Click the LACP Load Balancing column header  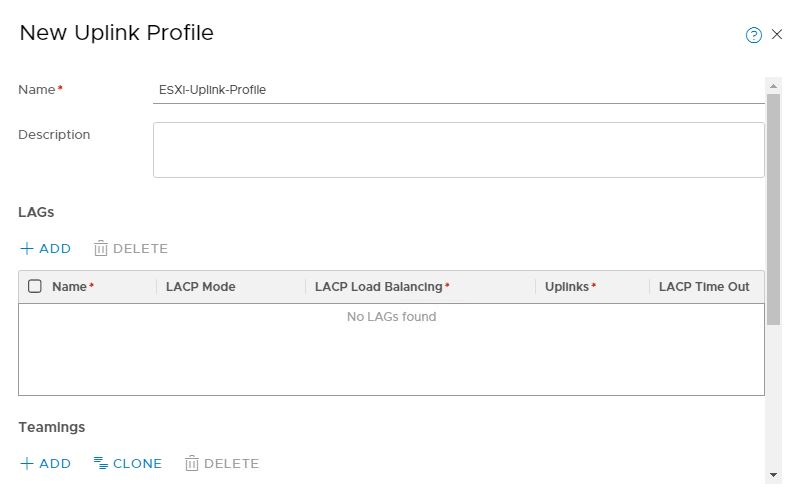(x=379, y=287)
